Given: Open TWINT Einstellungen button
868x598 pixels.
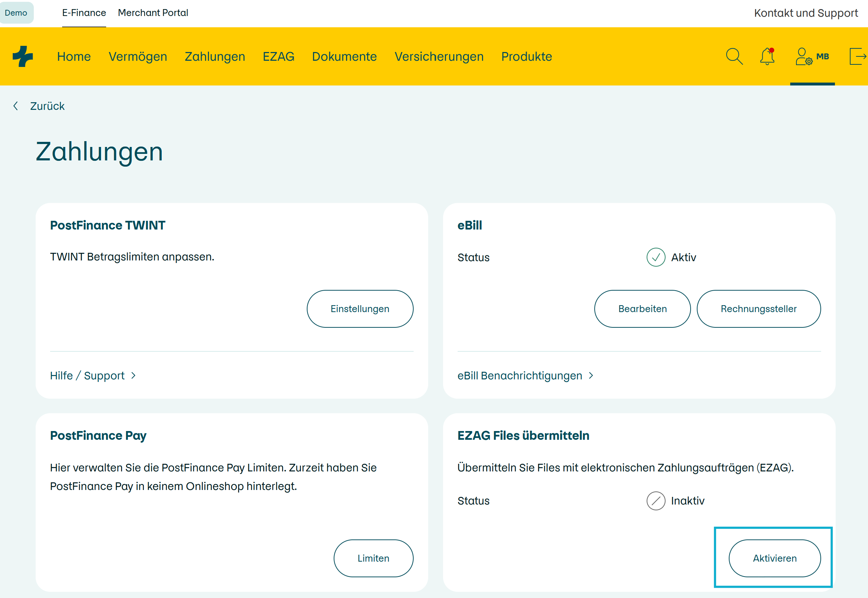Looking at the screenshot, I should (x=360, y=309).
